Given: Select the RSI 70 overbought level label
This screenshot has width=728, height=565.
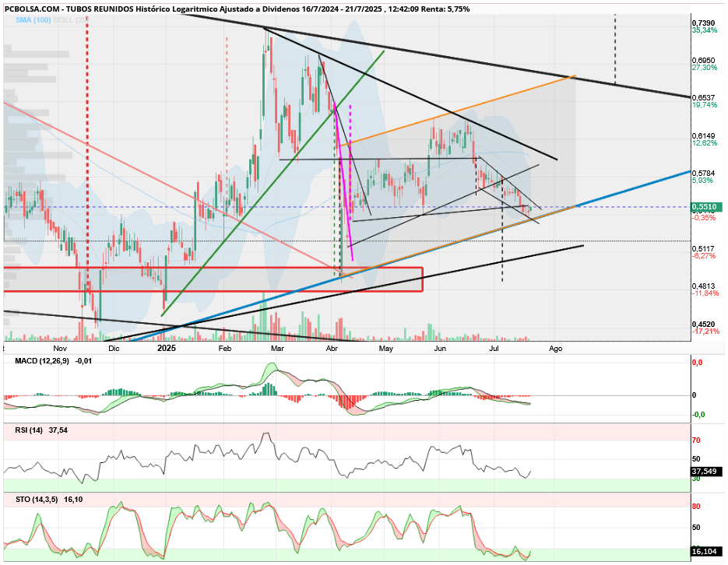Looking at the screenshot, I should point(696,440).
